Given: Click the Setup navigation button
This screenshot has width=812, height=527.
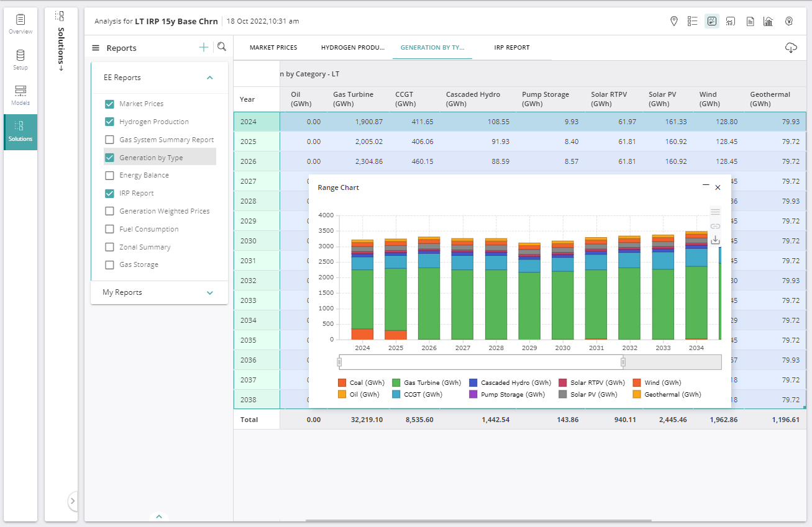Looking at the screenshot, I should click(21, 60).
